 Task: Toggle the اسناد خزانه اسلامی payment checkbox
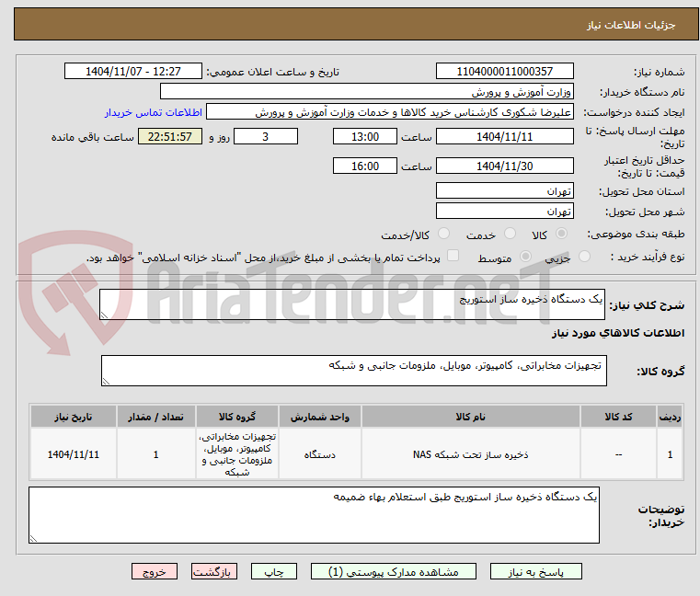tap(453, 256)
